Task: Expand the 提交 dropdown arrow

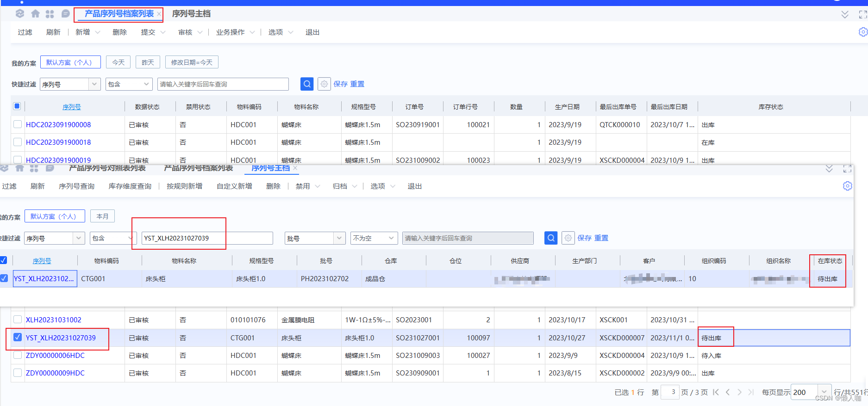Action: click(x=163, y=32)
